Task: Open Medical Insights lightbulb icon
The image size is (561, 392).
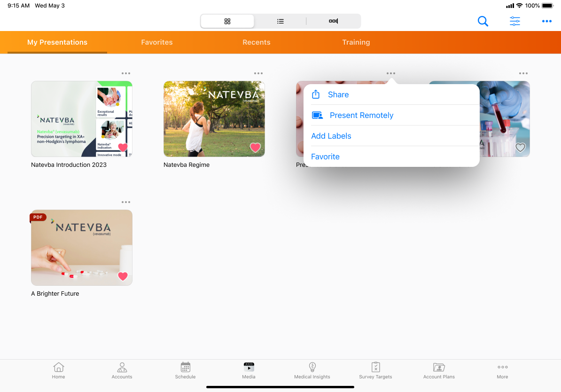Action: coord(312,370)
